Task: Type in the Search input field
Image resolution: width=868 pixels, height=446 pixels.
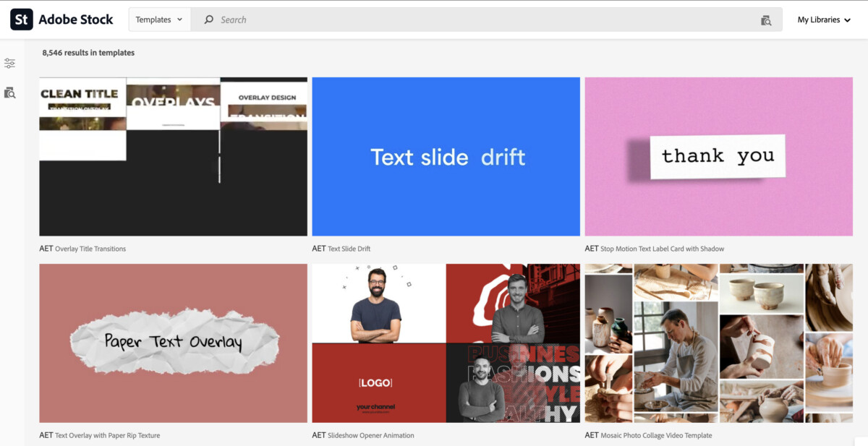Action: pos(477,20)
